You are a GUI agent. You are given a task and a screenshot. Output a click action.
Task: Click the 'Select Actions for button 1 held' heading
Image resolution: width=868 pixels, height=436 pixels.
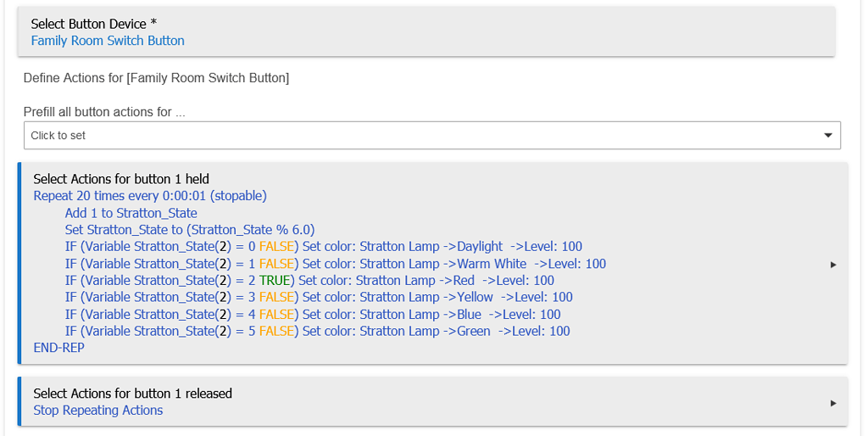pyautogui.click(x=121, y=179)
